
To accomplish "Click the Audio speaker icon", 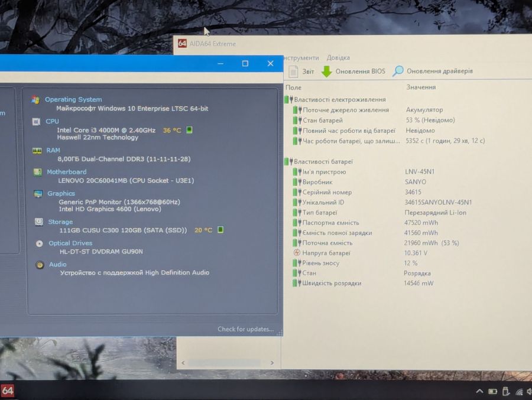I will point(40,265).
